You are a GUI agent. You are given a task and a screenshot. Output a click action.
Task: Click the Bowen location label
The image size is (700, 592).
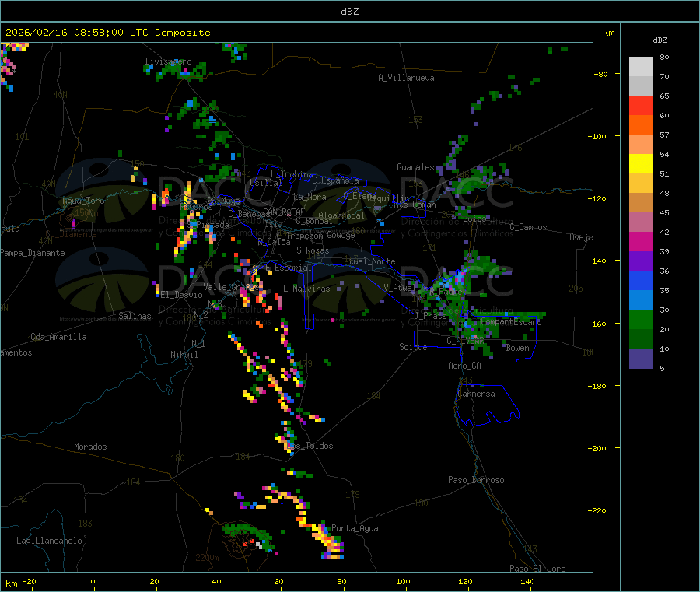(x=517, y=348)
